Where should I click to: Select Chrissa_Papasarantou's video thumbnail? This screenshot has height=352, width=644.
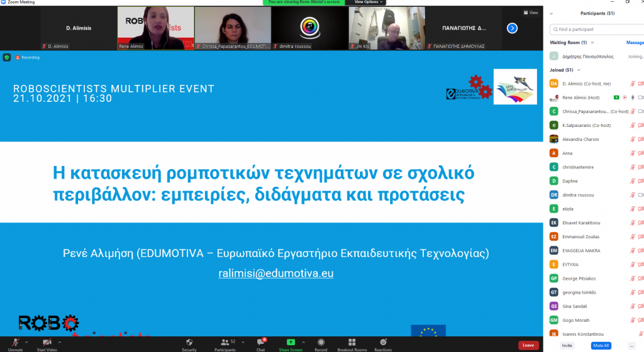[x=233, y=28]
